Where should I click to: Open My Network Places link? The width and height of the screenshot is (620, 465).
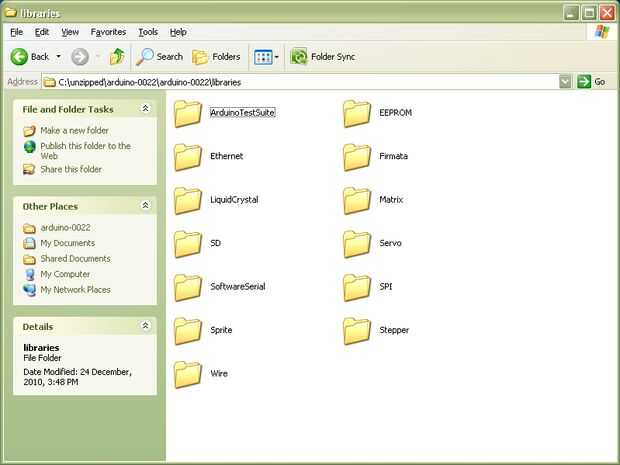76,289
